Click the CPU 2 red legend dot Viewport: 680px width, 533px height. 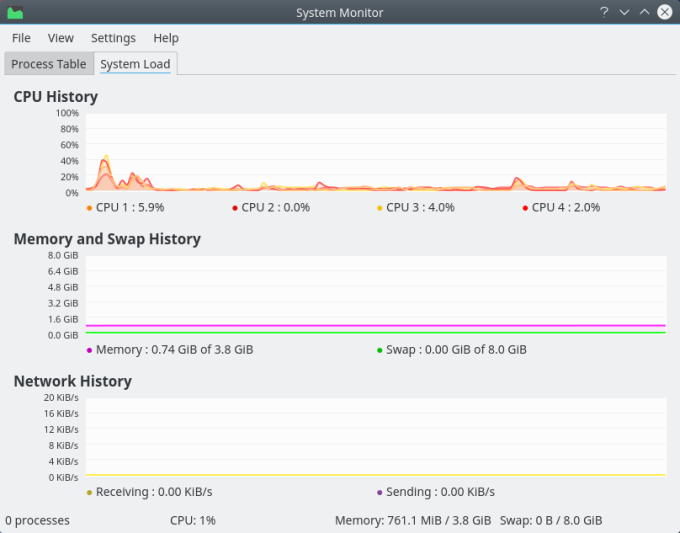pos(235,208)
